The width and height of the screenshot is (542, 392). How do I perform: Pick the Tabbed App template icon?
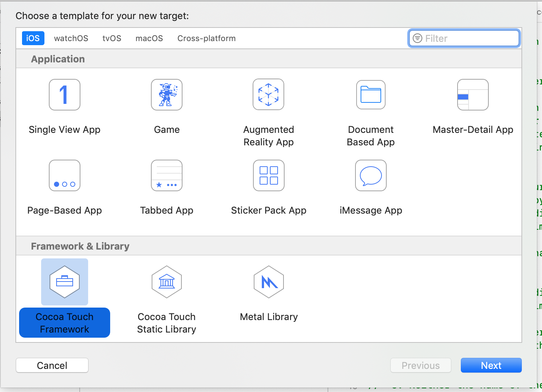tap(167, 175)
